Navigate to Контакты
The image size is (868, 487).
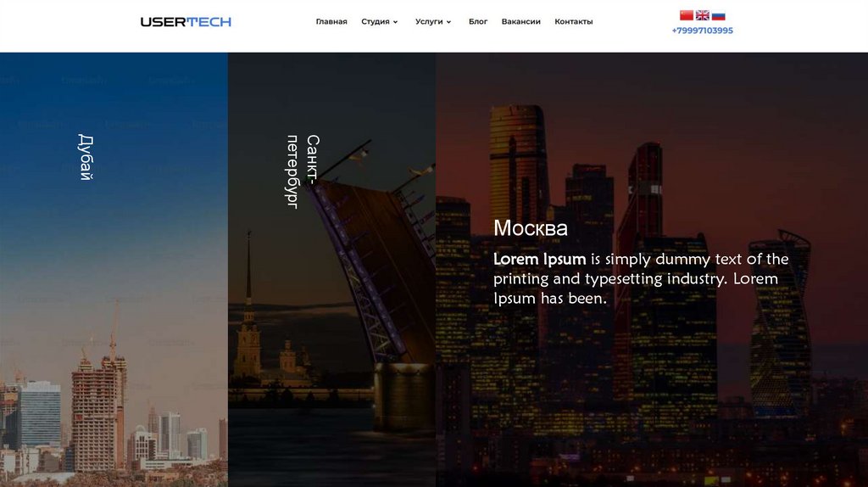point(574,21)
